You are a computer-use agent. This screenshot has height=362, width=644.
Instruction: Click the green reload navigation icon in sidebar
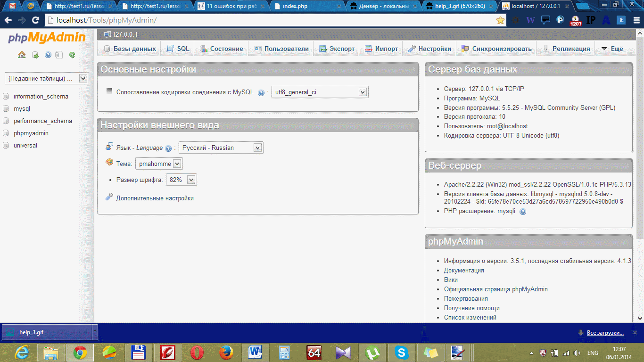click(72, 55)
